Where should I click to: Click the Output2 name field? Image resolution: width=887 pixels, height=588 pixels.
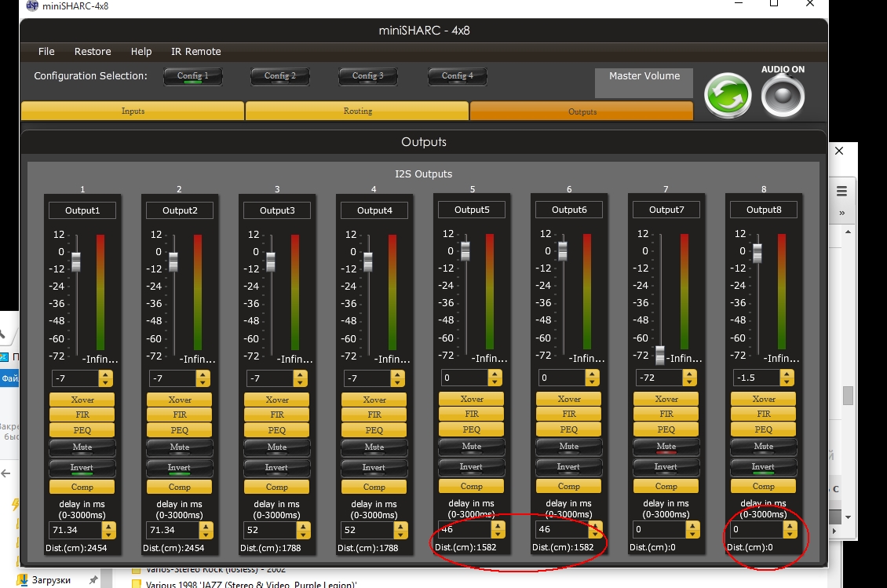coord(180,210)
